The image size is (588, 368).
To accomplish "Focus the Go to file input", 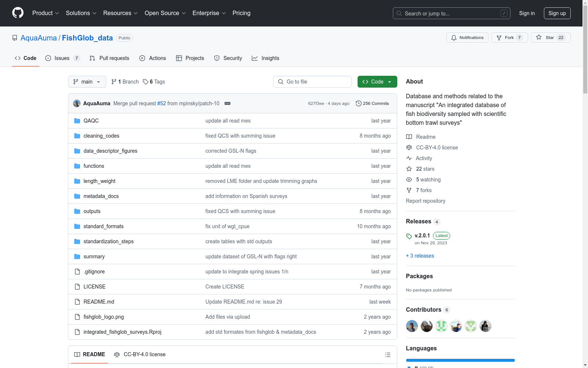I will coord(312,82).
